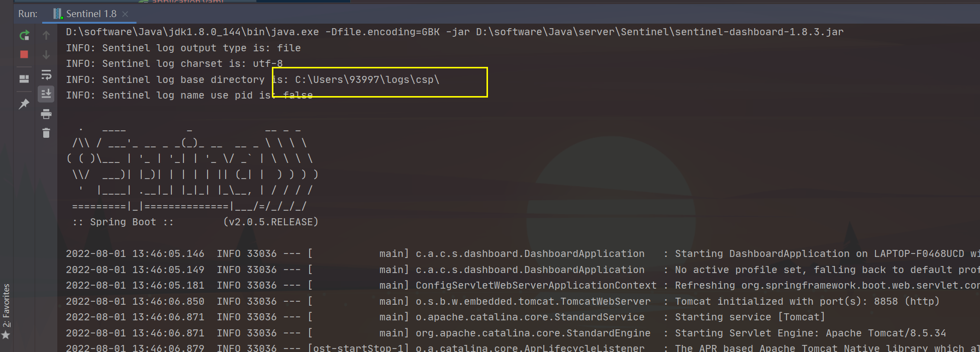
Task: Click the 'log name use pid is: false' line
Action: coord(189,96)
